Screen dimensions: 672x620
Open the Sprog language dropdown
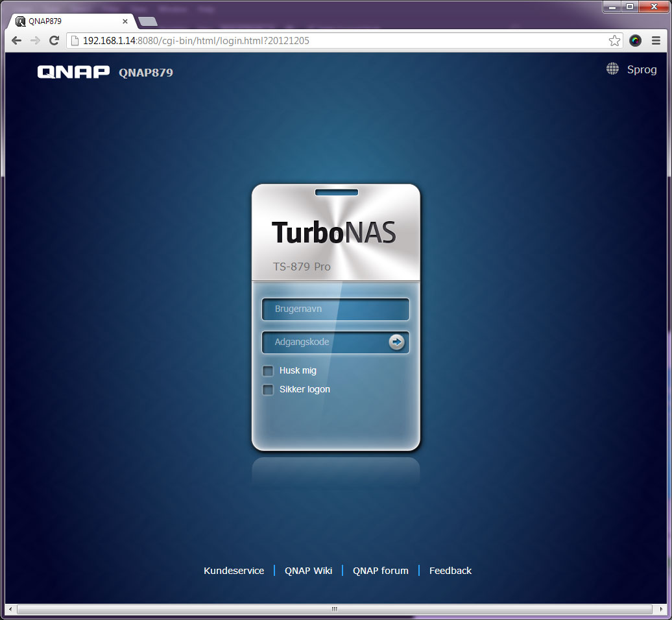coord(642,69)
